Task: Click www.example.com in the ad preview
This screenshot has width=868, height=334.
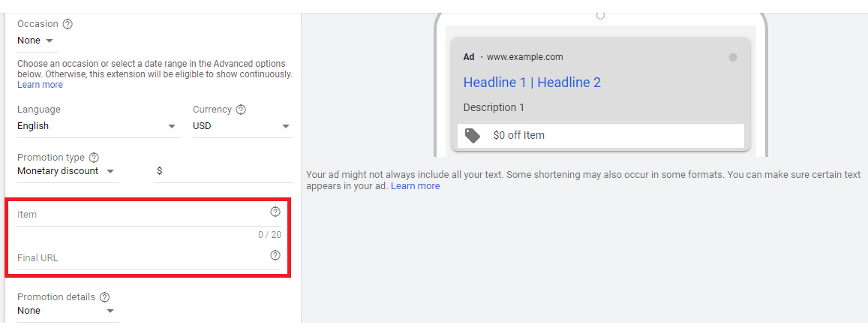Action: pos(525,57)
